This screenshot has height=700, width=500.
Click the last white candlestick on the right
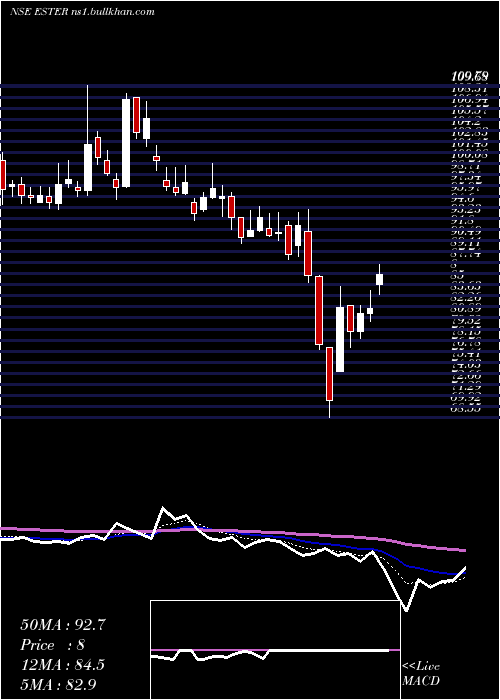coord(379,279)
